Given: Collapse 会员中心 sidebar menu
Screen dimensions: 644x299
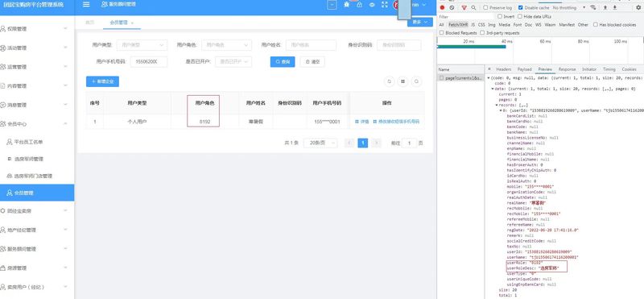Looking at the screenshot, I should [37, 124].
